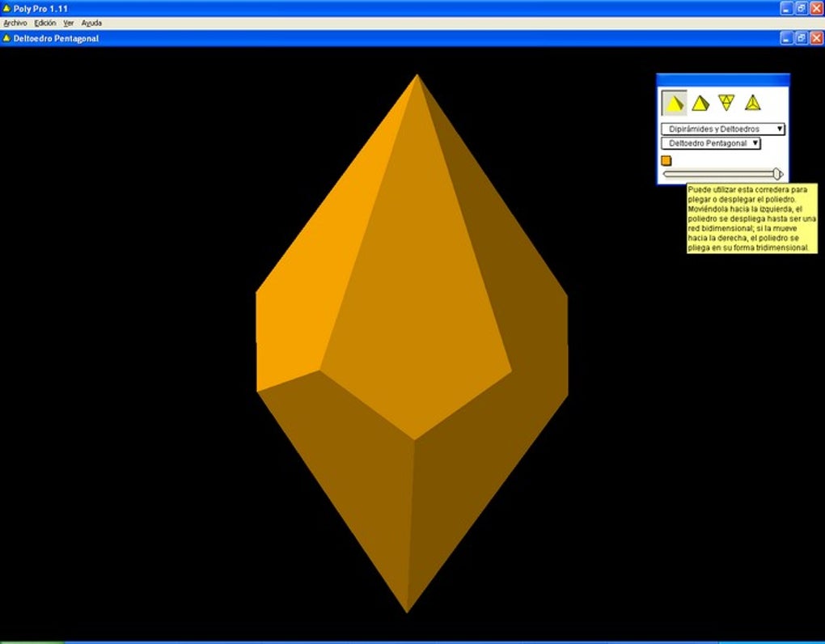Click the orange color swatch
825x644 pixels.
666,160
